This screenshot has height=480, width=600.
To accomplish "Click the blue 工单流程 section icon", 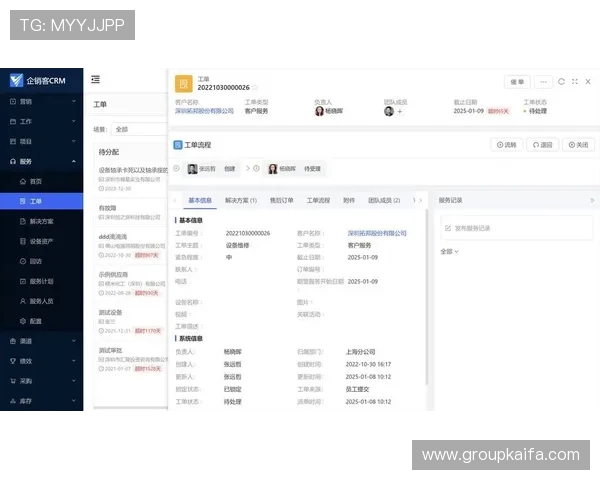I will 178,145.
